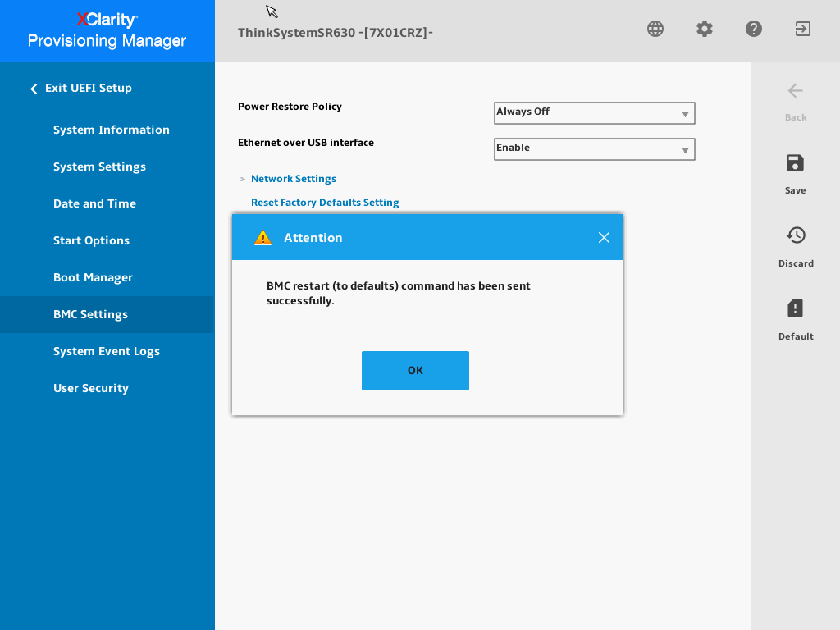The height and width of the screenshot is (630, 840).
Task: Close the Attention dialog with X
Action: tap(604, 237)
